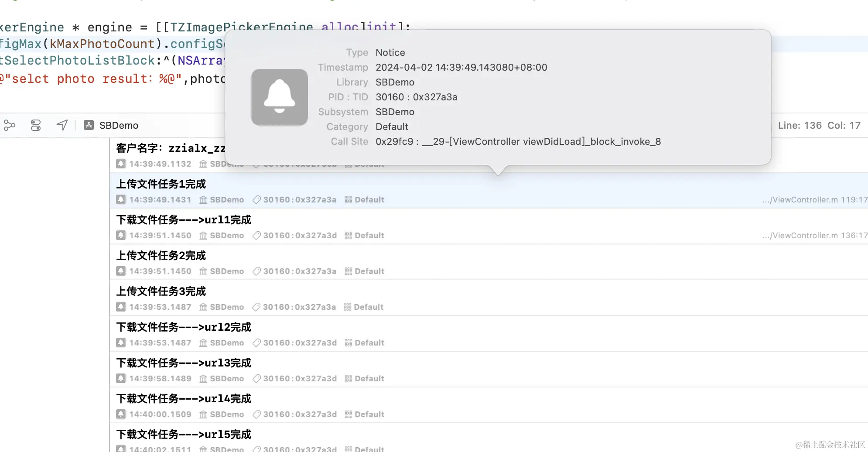Select log entry 上传文件任务2完成
Viewport: 868px width, 452px height.
[489, 262]
